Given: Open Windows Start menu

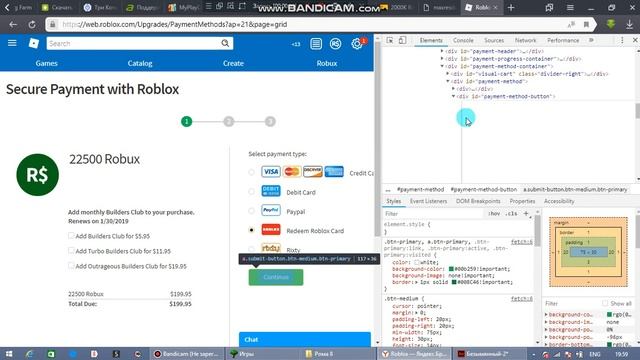Looking at the screenshot, I should [x=9, y=354].
